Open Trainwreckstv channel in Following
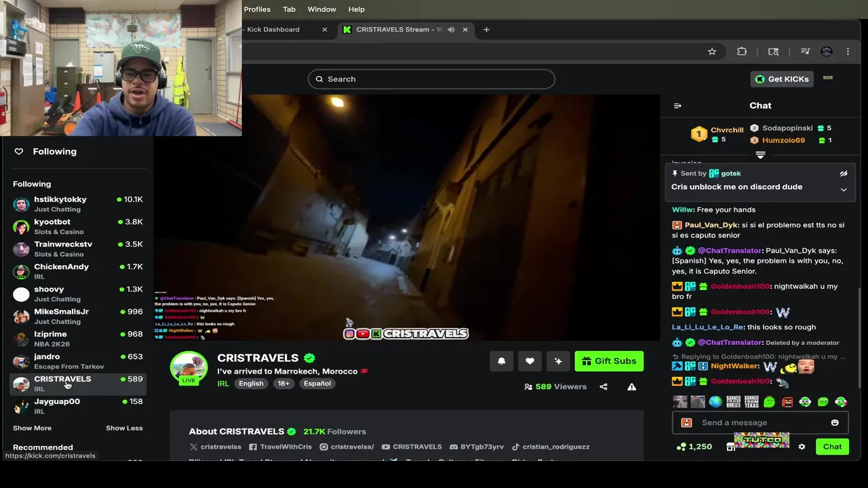 78,249
